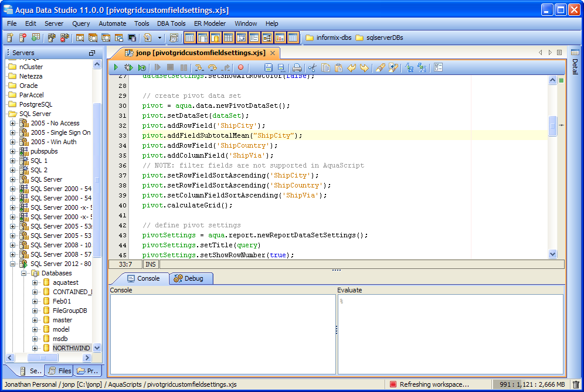Screen dimensions: 584x392
Task: Click the editor vertical scrollbar thumb
Action: coord(552,126)
